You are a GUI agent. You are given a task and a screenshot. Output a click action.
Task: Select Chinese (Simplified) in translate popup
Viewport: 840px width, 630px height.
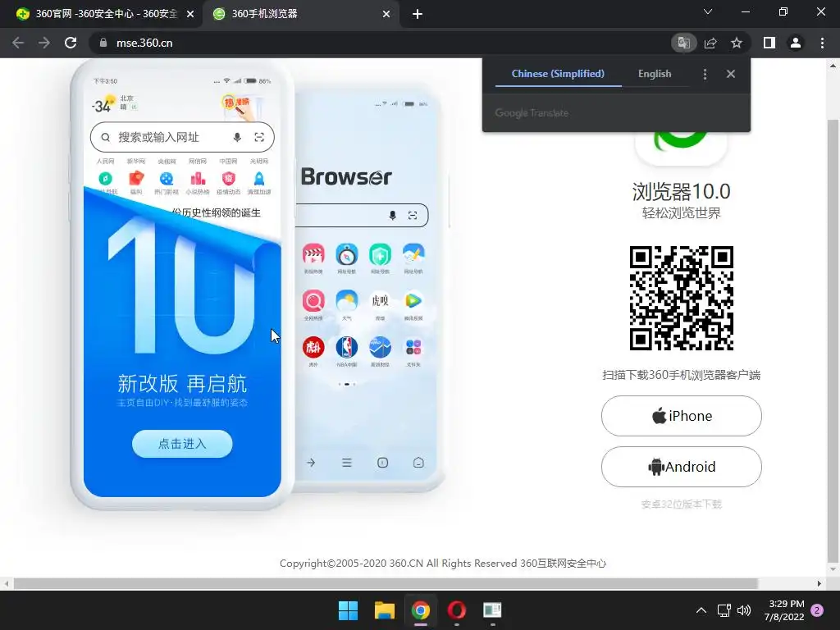tap(558, 74)
